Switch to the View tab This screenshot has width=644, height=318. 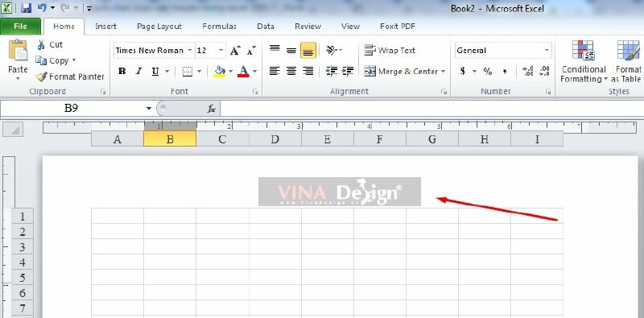pos(350,27)
